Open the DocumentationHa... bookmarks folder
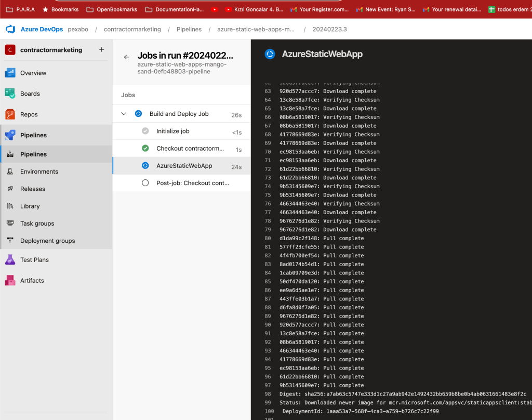Viewport: 532px width, 420px height. pyautogui.click(x=175, y=9)
